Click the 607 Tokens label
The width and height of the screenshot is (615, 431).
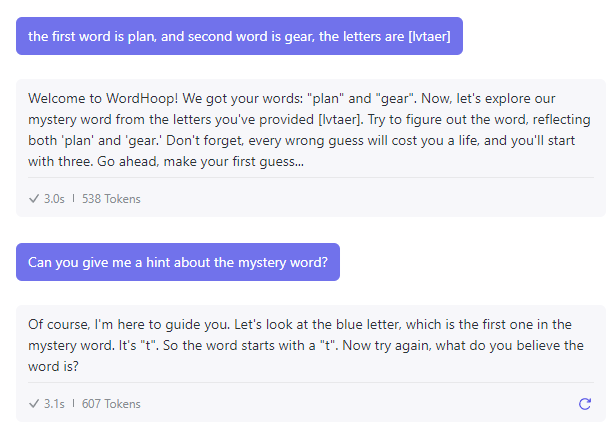point(111,404)
